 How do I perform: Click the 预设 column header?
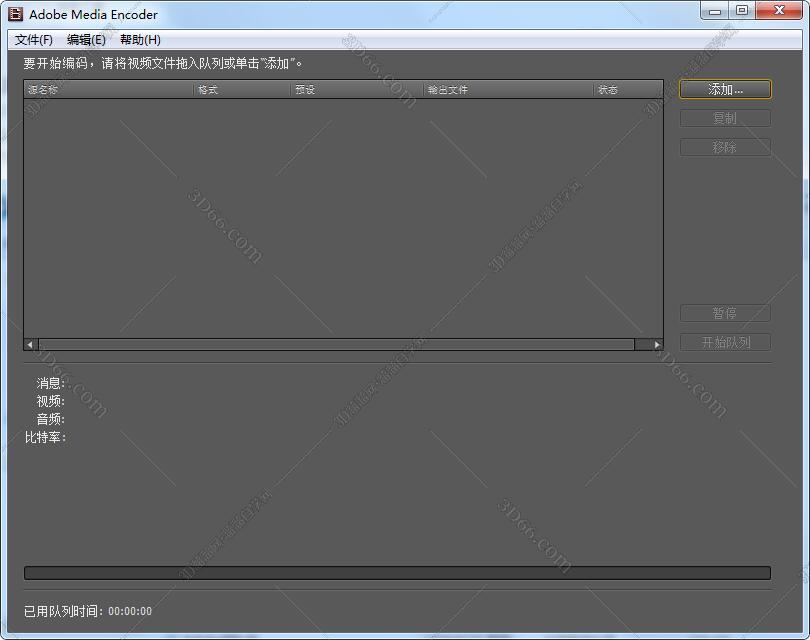pos(357,90)
